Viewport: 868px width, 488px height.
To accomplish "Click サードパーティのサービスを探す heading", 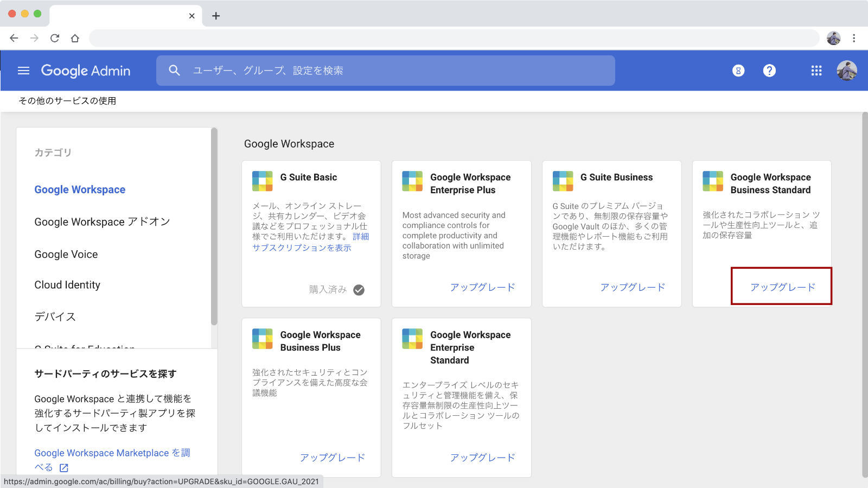I will [105, 373].
